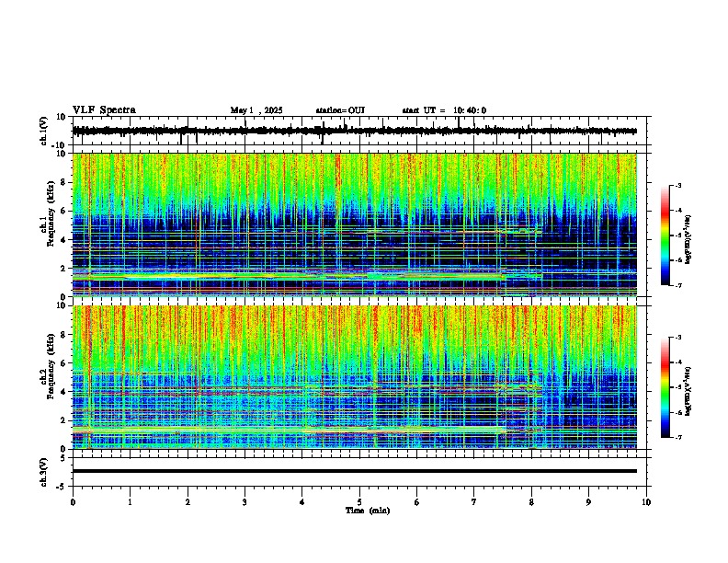Image resolution: width=728 pixels, height=563 pixels.
Task: Click inside the ch.2 spectrogram panel
Action: pos(355,377)
